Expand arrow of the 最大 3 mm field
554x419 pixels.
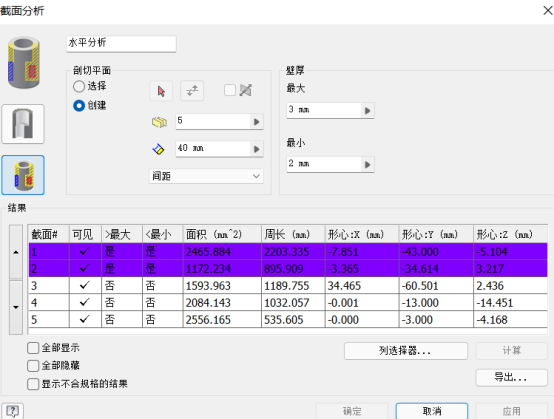coord(367,111)
